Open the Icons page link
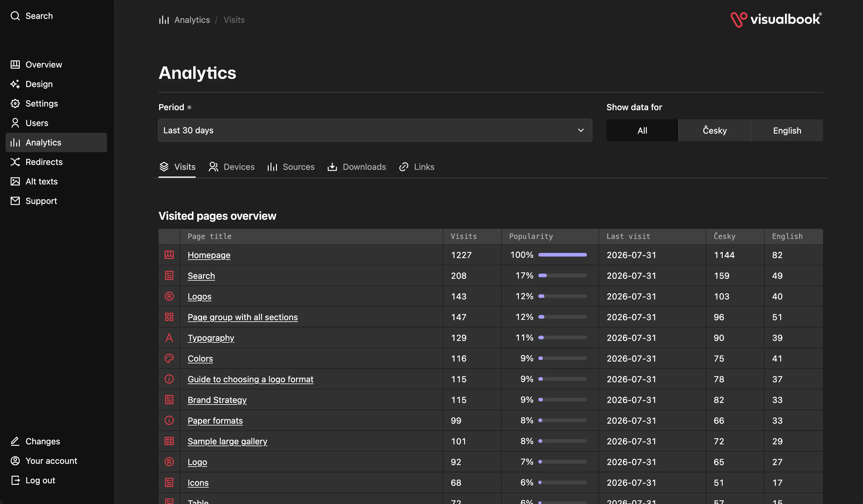863x504 pixels. click(x=198, y=483)
